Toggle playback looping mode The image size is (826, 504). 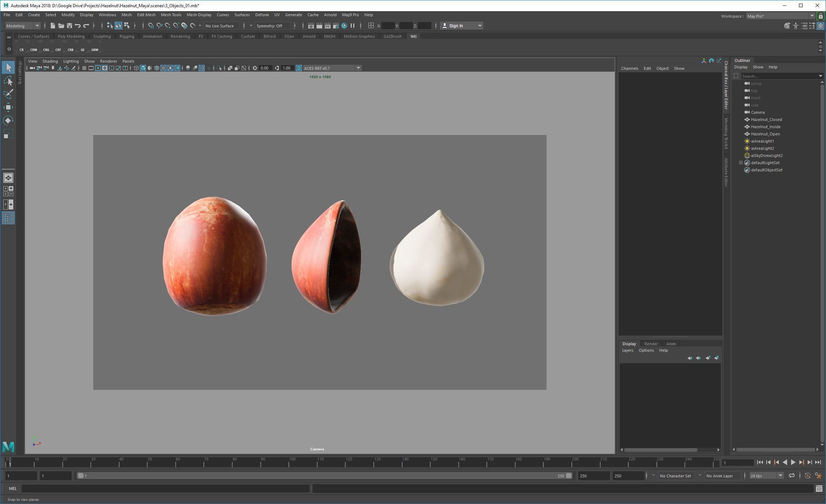pyautogui.click(x=791, y=476)
